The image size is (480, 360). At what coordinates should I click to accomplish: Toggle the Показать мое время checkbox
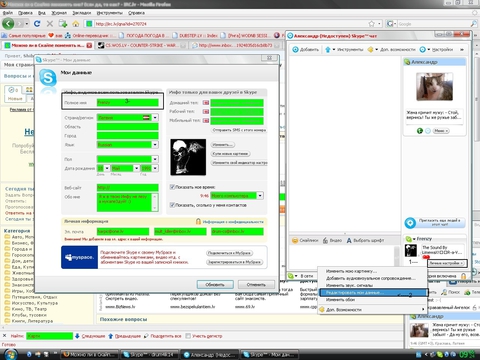point(172,187)
